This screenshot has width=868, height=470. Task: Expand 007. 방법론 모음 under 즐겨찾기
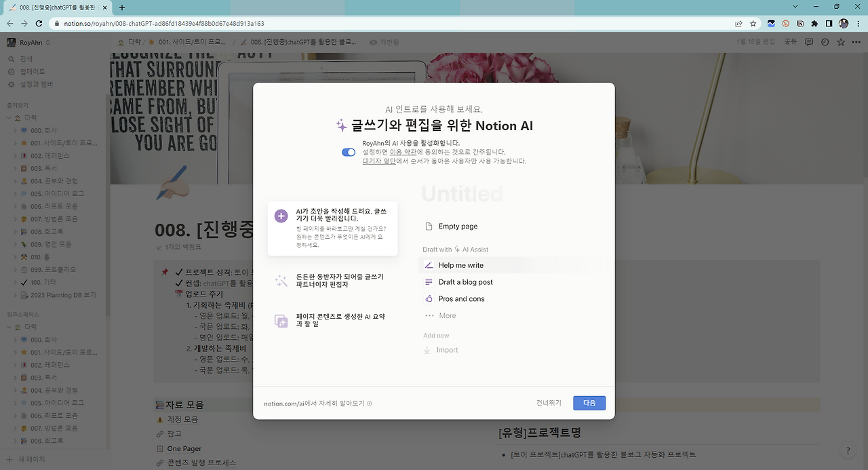[16, 219]
